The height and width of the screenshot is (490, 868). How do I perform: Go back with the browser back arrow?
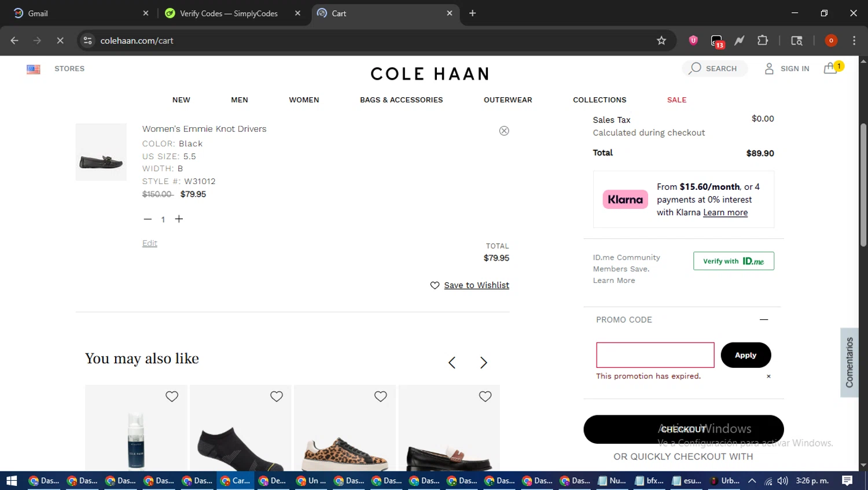click(x=14, y=40)
